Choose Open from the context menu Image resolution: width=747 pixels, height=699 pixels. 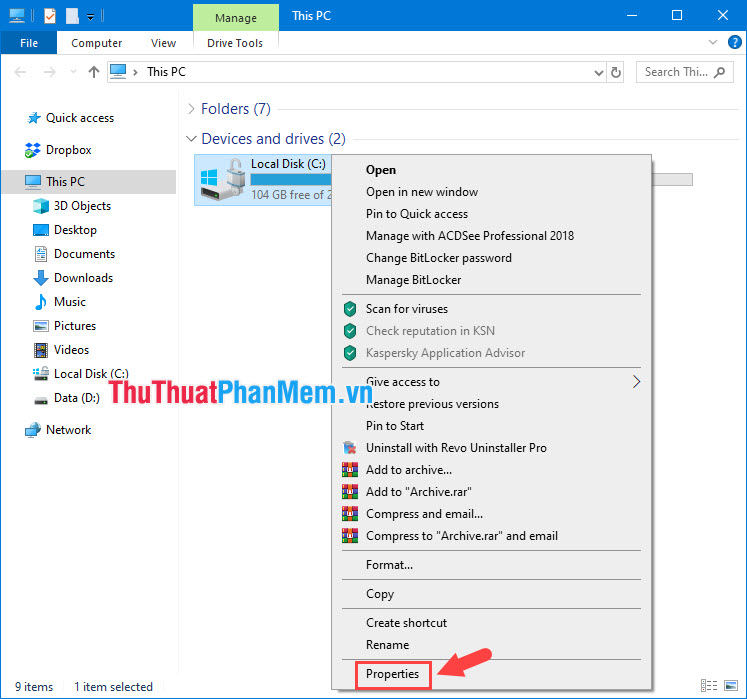pyautogui.click(x=381, y=170)
